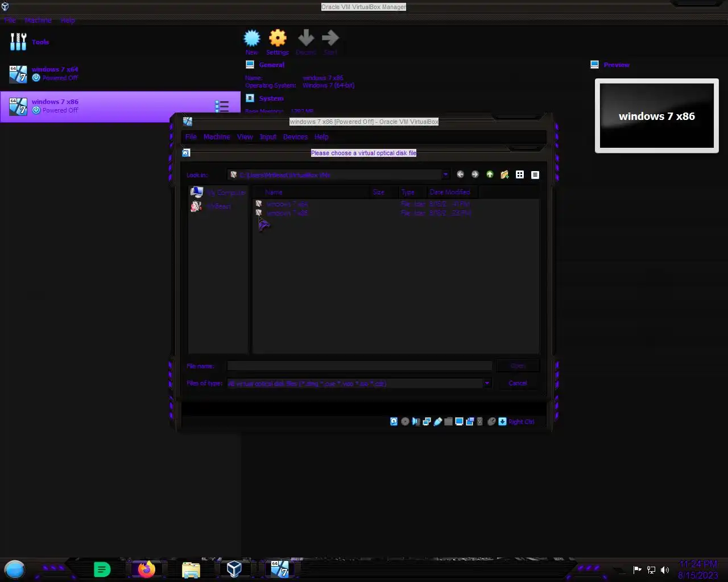Click Discard in VirtualBox Manager toolbar

point(306,42)
